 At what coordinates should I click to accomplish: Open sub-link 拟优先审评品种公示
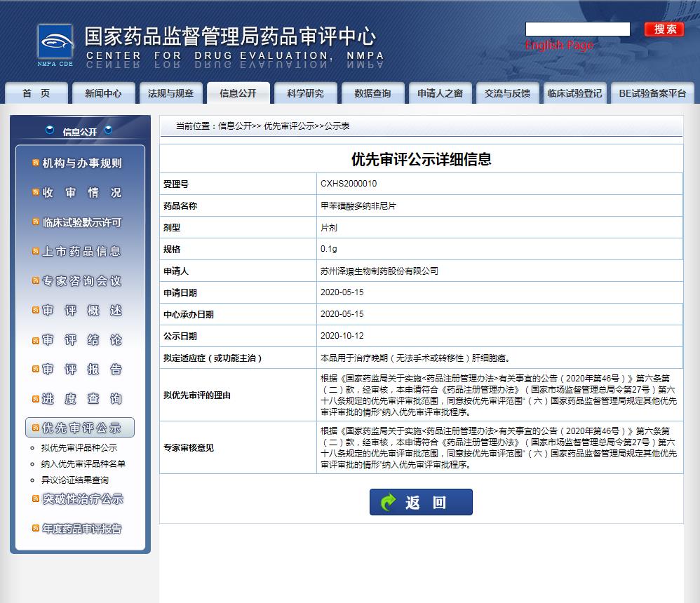tap(79, 447)
